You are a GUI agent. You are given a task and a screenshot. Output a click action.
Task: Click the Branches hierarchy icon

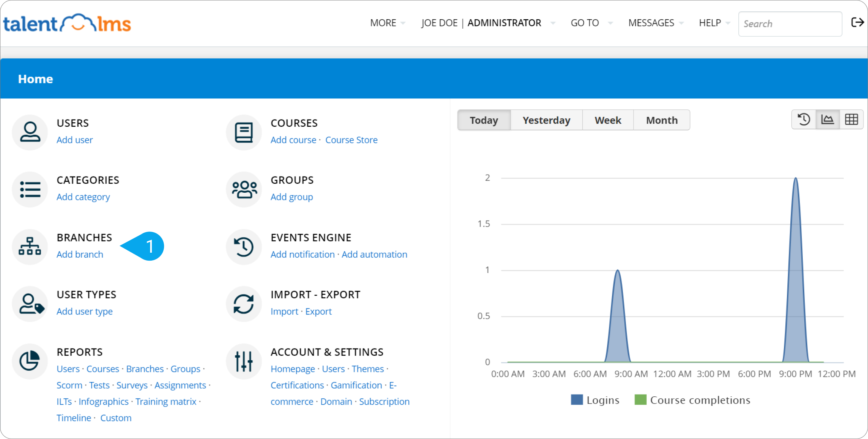pyautogui.click(x=30, y=247)
